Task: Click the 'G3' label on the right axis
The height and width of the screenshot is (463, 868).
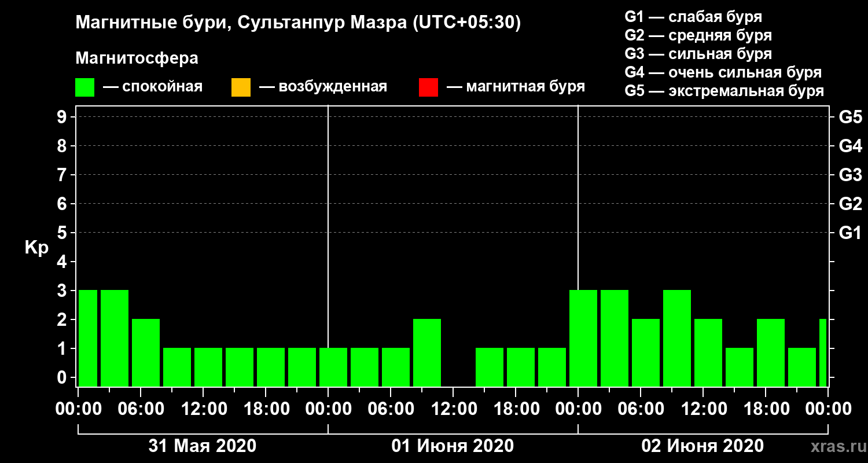Action: pyautogui.click(x=850, y=175)
